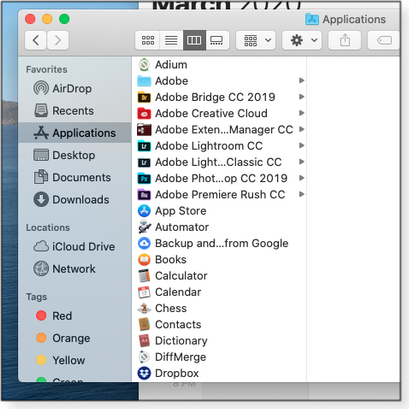This screenshot has width=409, height=409.
Task: Select the Calculator app icon
Action: [144, 276]
